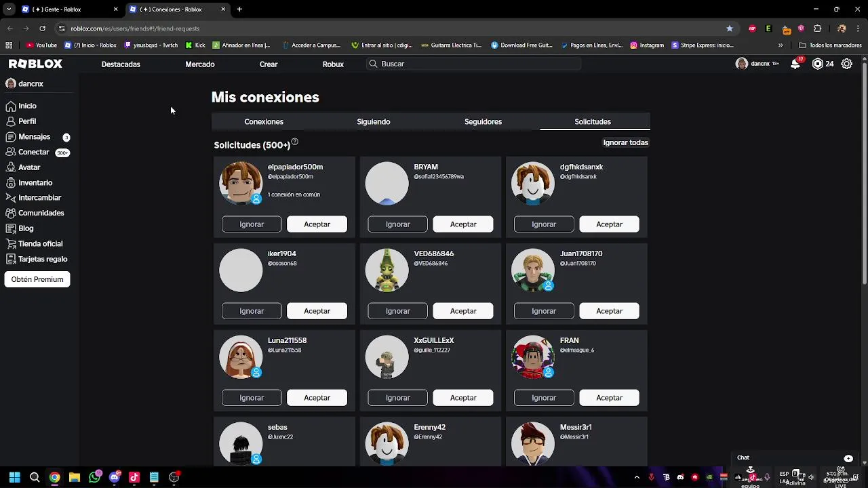The image size is (868, 488).
Task: Ignore BRYAM's request
Action: (398, 224)
